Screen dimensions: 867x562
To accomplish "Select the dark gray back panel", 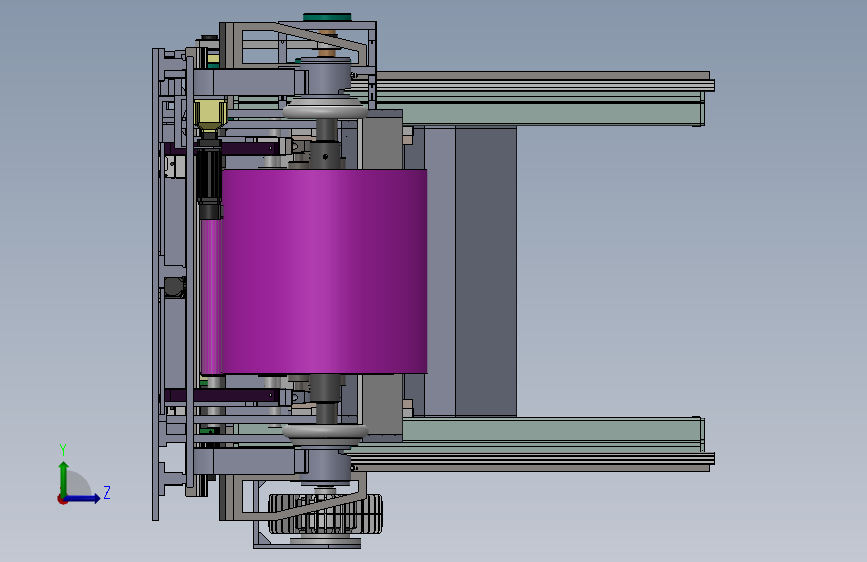I will [x=485, y=271].
